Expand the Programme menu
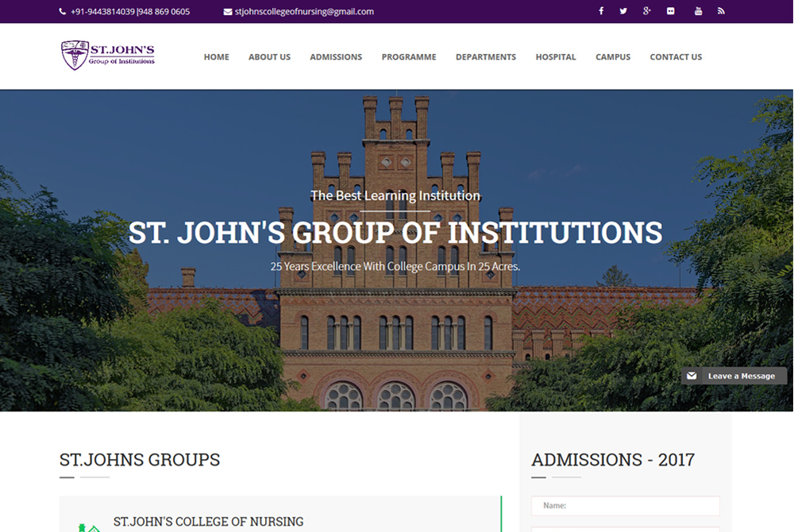The image size is (794, 532). coord(408,57)
